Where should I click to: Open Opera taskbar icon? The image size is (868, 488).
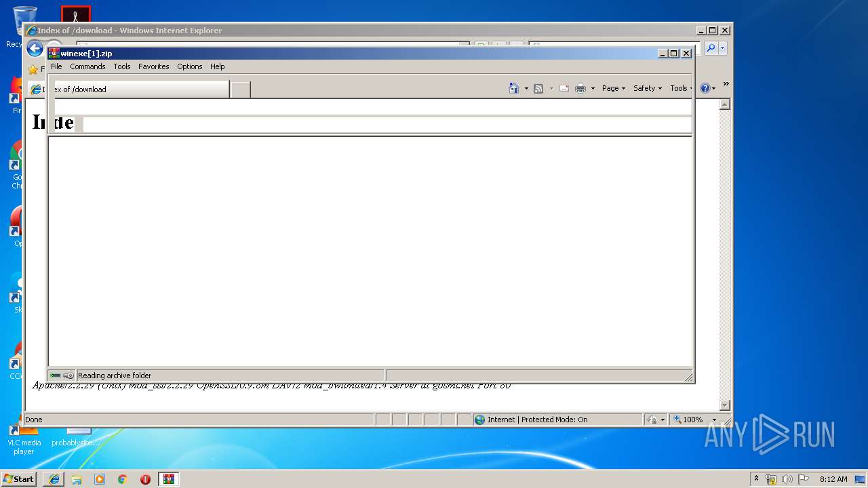pyautogui.click(x=145, y=479)
